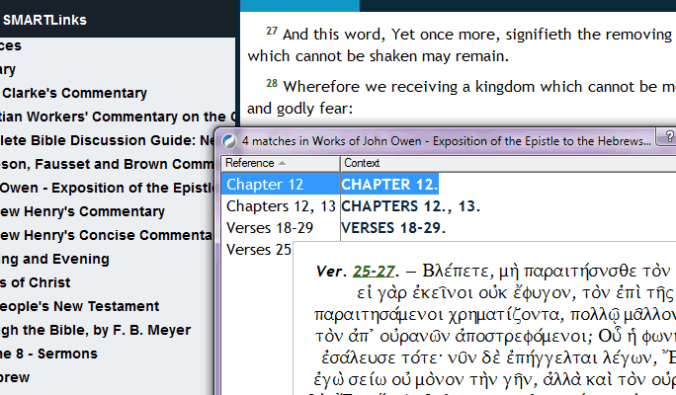
Task: Open the 25-27 verse link in preview
Action: coord(373,271)
